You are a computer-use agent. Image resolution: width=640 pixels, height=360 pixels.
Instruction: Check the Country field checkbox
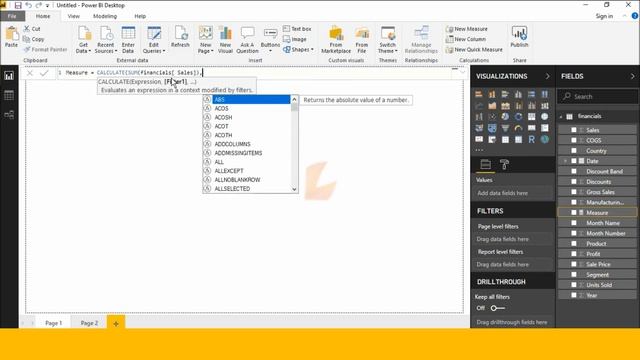coord(574,151)
